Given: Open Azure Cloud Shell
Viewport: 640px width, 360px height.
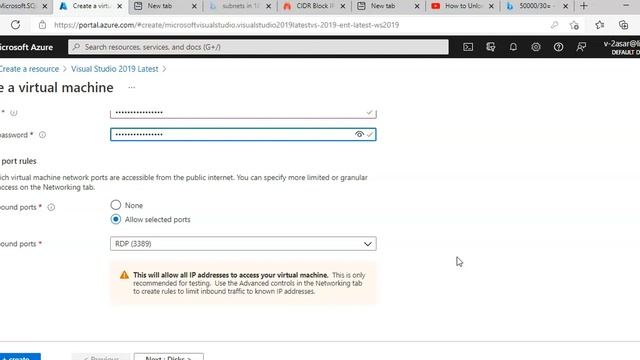Looking at the screenshot, I should 468,47.
